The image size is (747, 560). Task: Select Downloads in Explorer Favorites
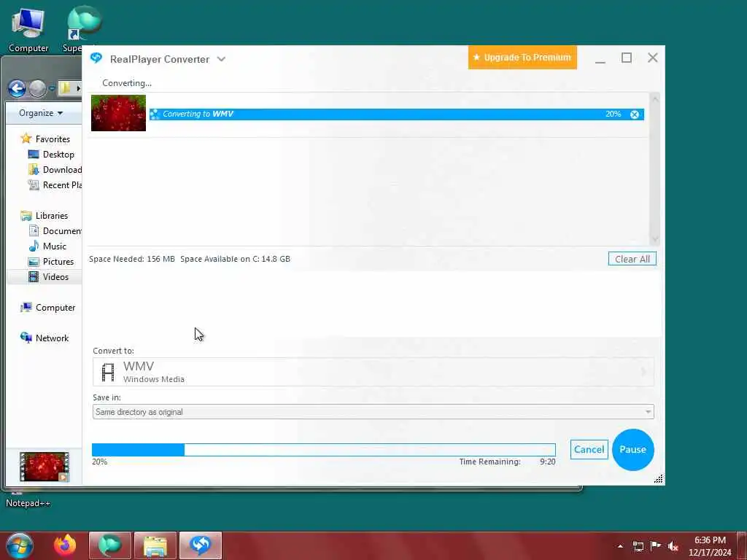tap(54, 169)
